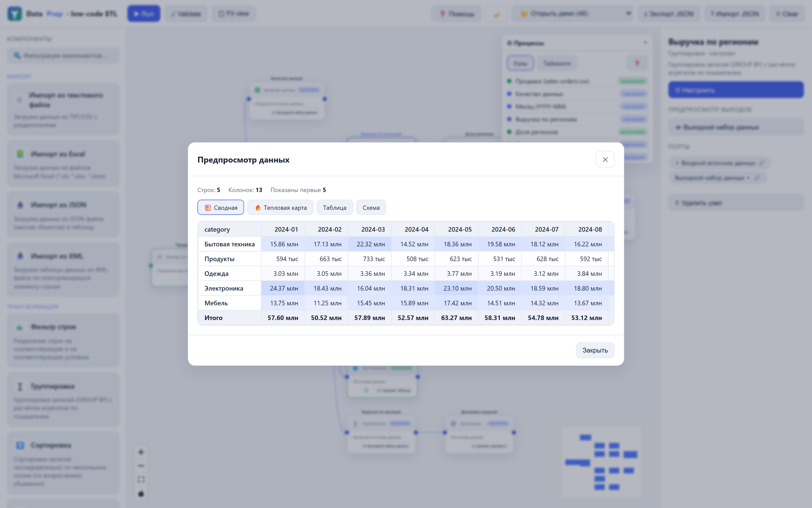Screen dimensions: 812x508
Task: Click the category column header
Action: (x=229, y=229)
